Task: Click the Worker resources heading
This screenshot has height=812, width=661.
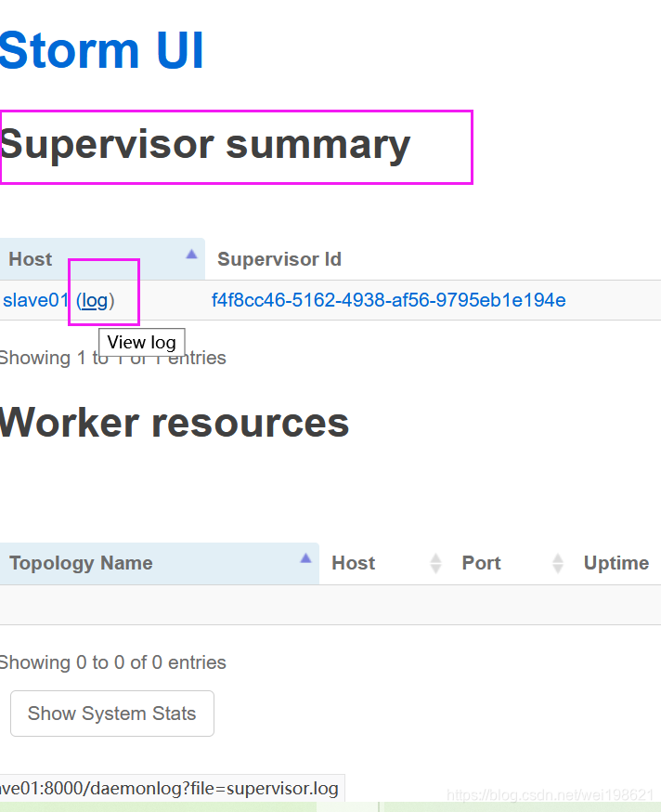Action: click(x=175, y=423)
